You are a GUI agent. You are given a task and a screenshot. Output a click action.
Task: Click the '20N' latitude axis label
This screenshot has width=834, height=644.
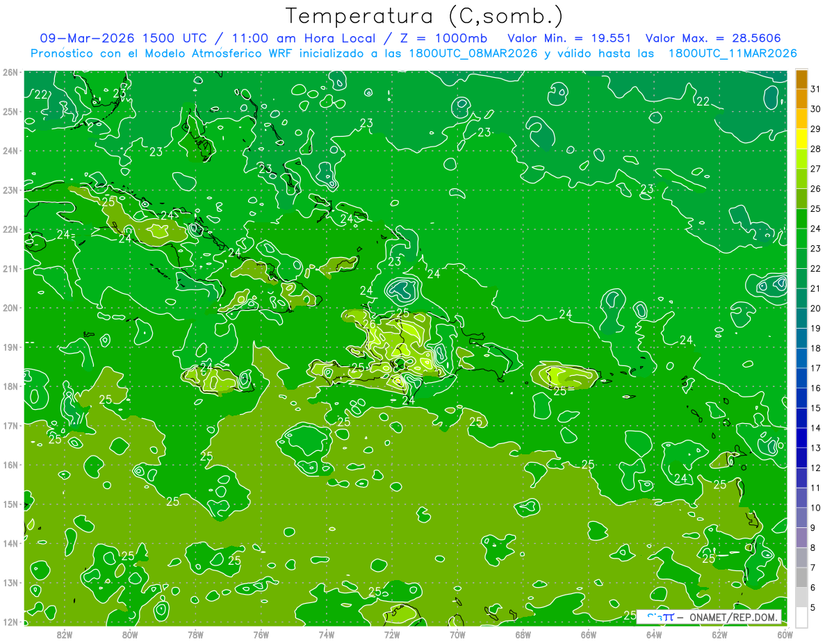click(x=10, y=308)
